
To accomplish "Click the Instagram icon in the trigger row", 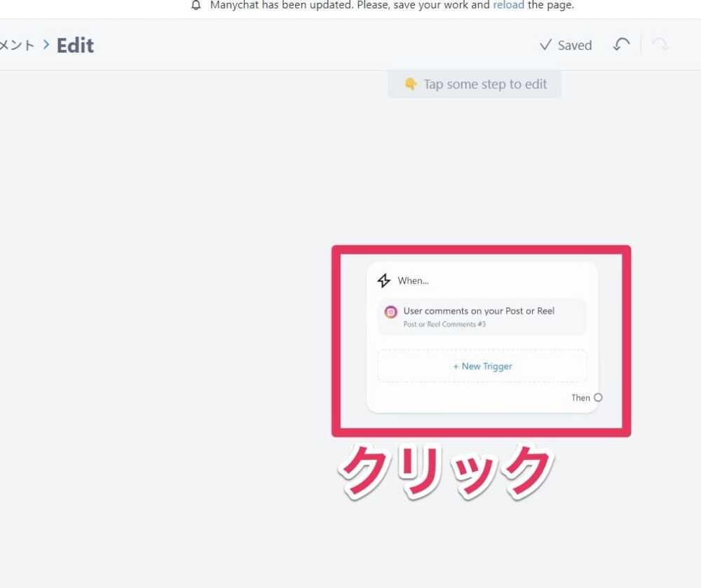I will point(391,312).
